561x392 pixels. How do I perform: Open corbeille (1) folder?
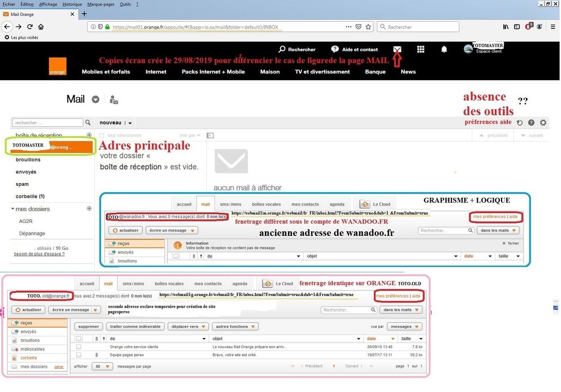(x=30, y=196)
